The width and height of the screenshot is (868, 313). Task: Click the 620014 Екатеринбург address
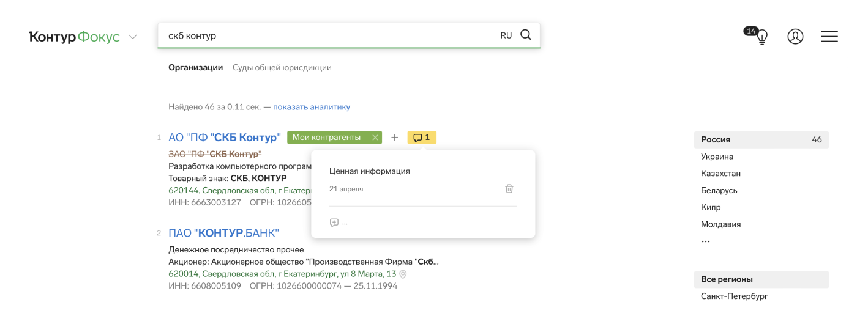[x=282, y=274]
